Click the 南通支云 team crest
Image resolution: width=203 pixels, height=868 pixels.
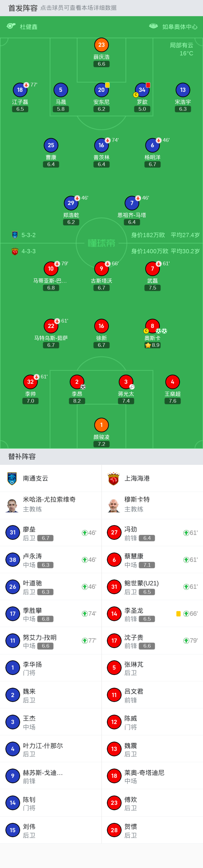pos(12,478)
